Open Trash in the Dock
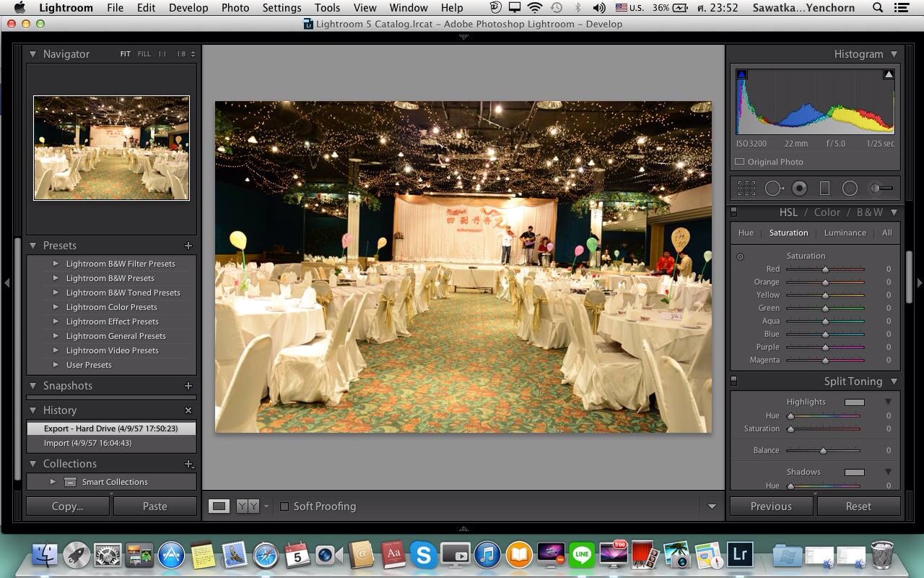The width and height of the screenshot is (924, 578). point(882,555)
